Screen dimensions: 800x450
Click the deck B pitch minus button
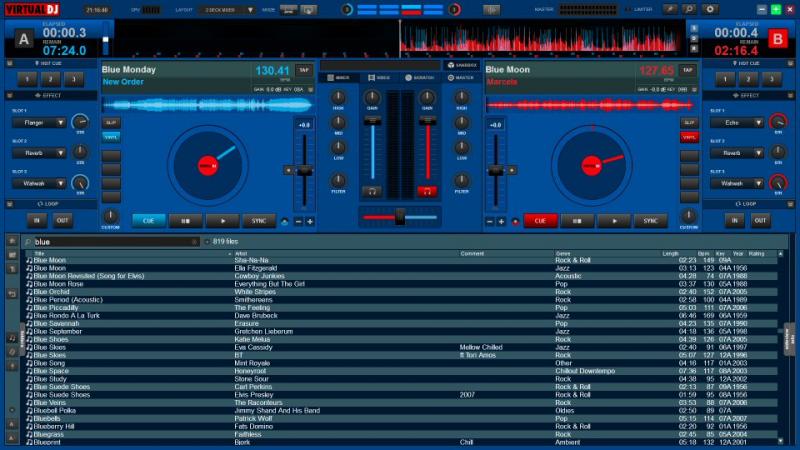490,221
